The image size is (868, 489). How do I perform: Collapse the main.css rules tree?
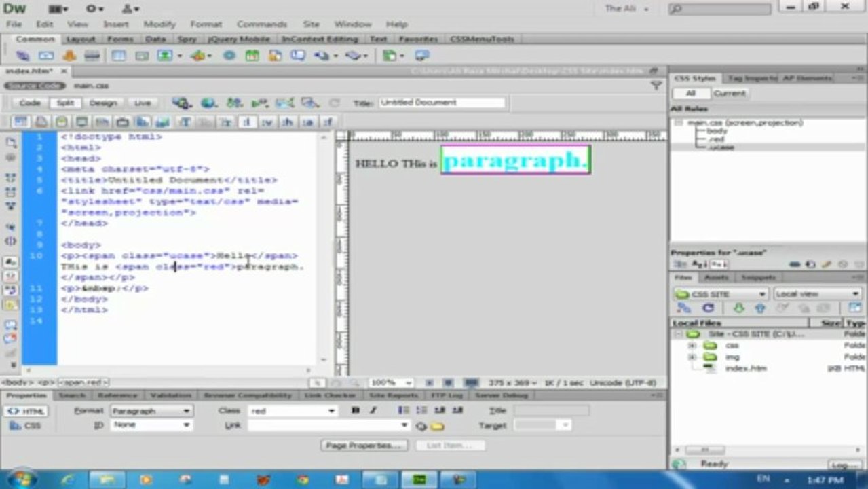tap(679, 123)
